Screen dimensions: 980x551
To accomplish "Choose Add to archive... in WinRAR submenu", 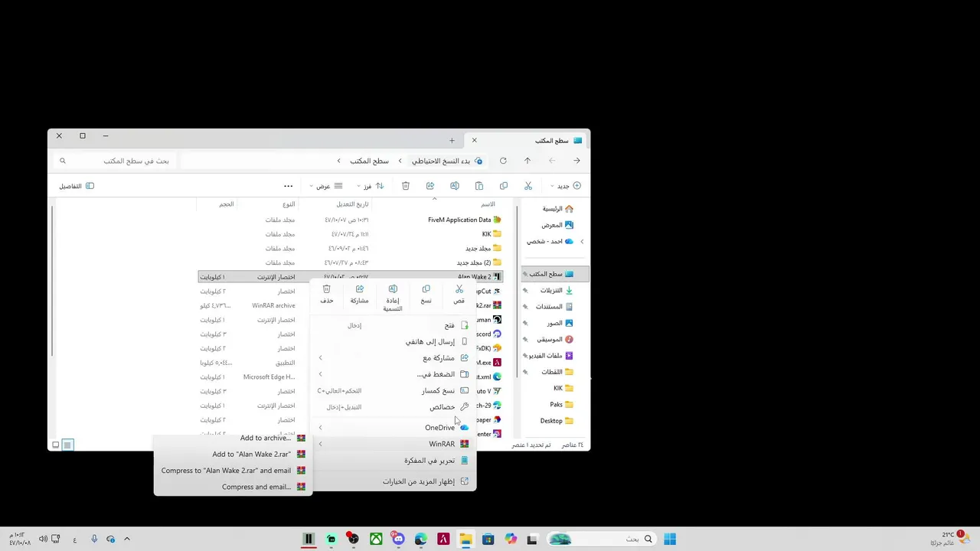I will [x=233, y=438].
